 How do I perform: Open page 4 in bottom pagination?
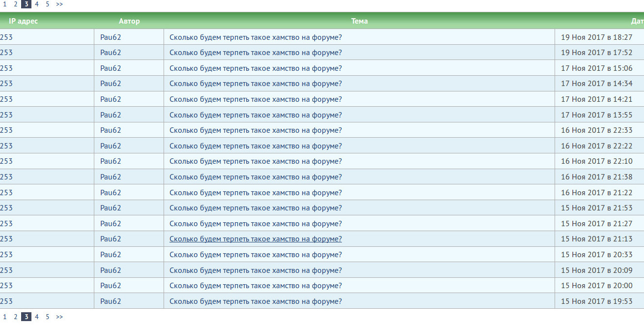(37, 317)
